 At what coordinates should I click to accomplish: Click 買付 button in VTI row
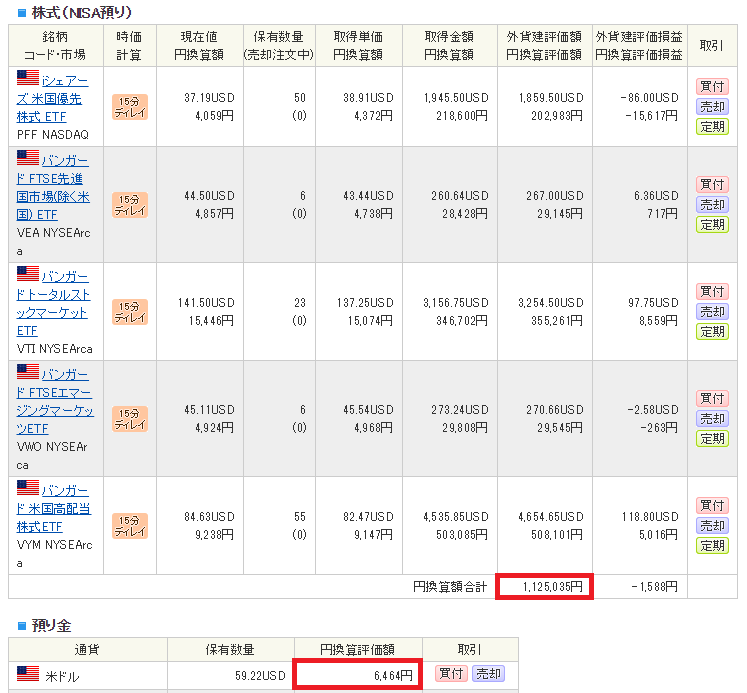tap(712, 291)
